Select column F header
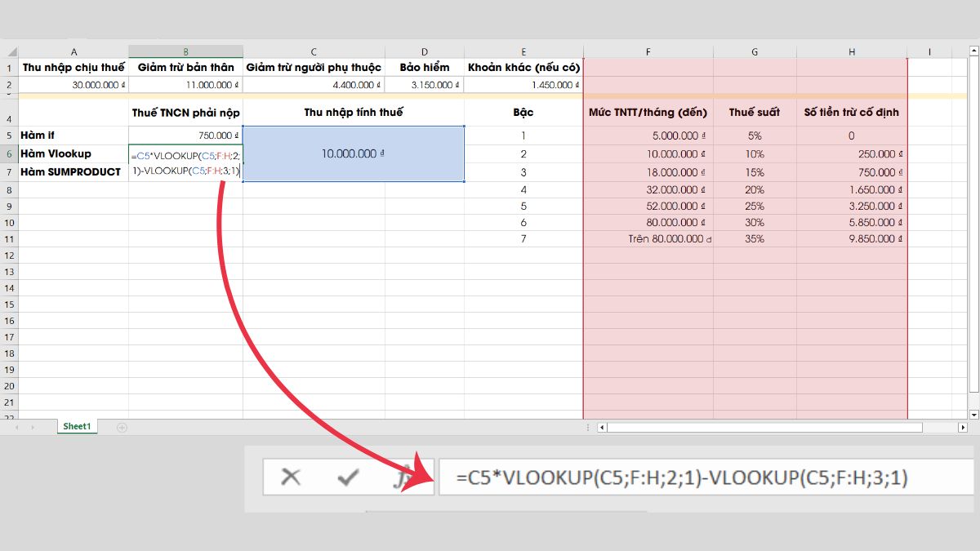980x551 pixels. click(x=648, y=51)
